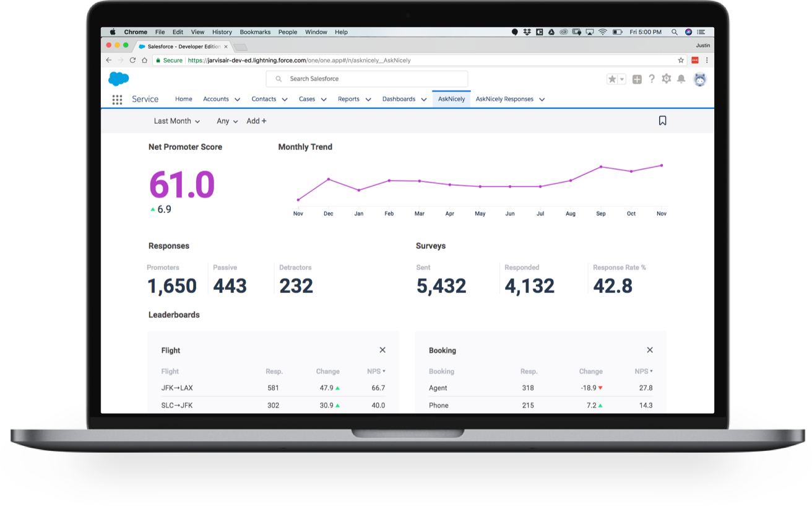Viewport: 812px width, 506px height.
Task: Open the Any filter dropdown
Action: pyautogui.click(x=227, y=121)
